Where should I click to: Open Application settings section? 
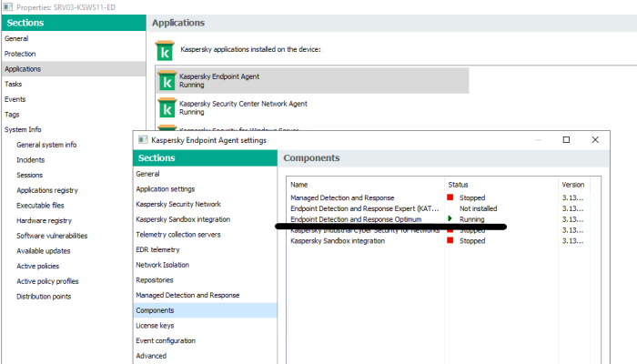(205, 189)
